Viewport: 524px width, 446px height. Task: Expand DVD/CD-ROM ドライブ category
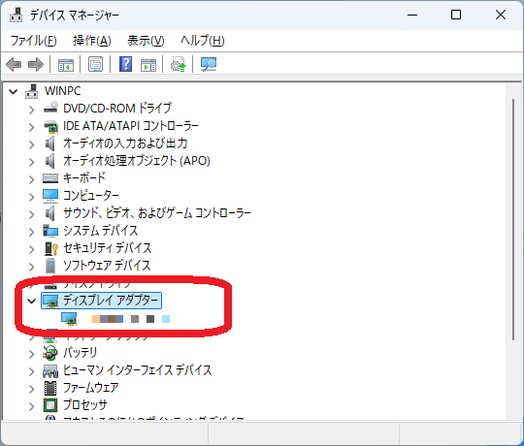coord(31,109)
